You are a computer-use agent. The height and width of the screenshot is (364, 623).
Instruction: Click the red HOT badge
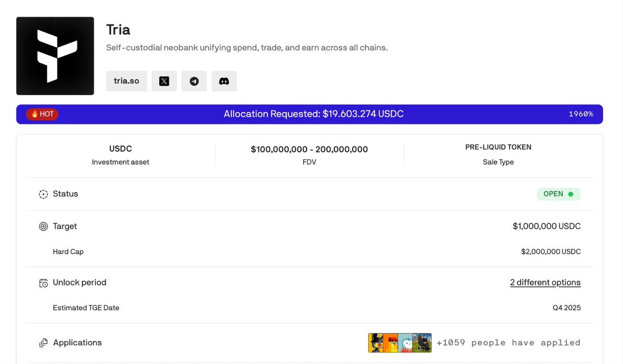[x=43, y=114]
